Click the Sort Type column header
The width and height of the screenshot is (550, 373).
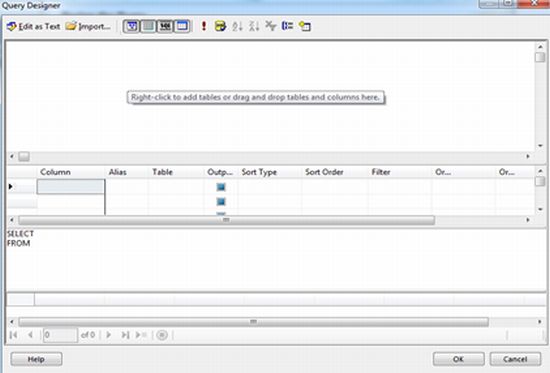tap(269, 172)
